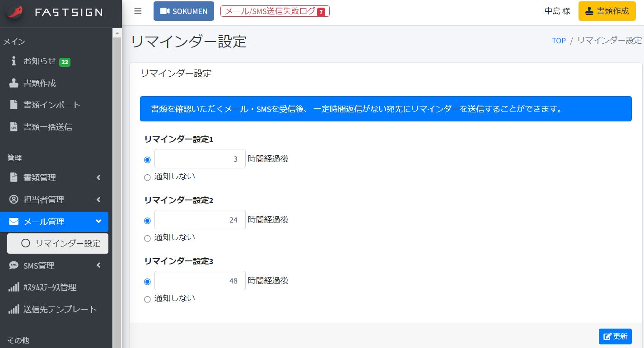Click the 更新 update button
Viewport: 644px width, 348px height.
click(615, 336)
